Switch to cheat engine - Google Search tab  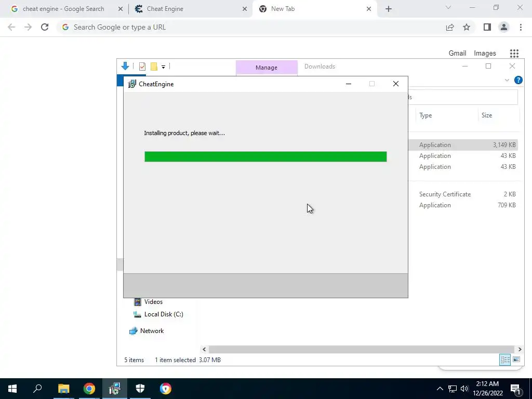(63, 9)
